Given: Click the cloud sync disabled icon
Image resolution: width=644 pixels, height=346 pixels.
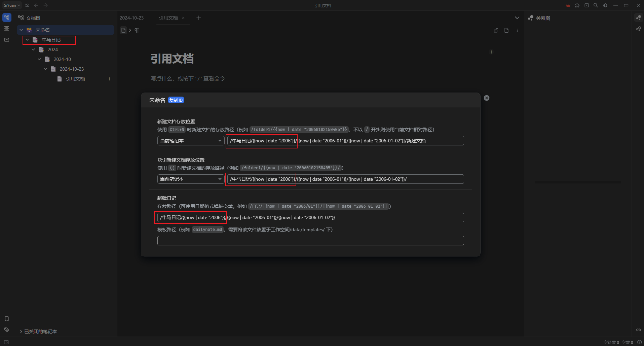Looking at the screenshot, I should coord(27,5).
